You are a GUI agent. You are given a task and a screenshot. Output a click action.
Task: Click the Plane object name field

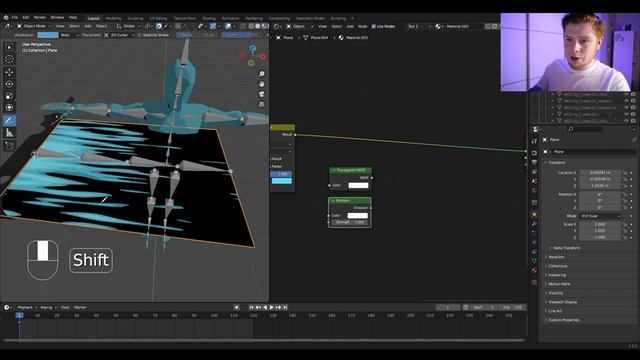593,152
